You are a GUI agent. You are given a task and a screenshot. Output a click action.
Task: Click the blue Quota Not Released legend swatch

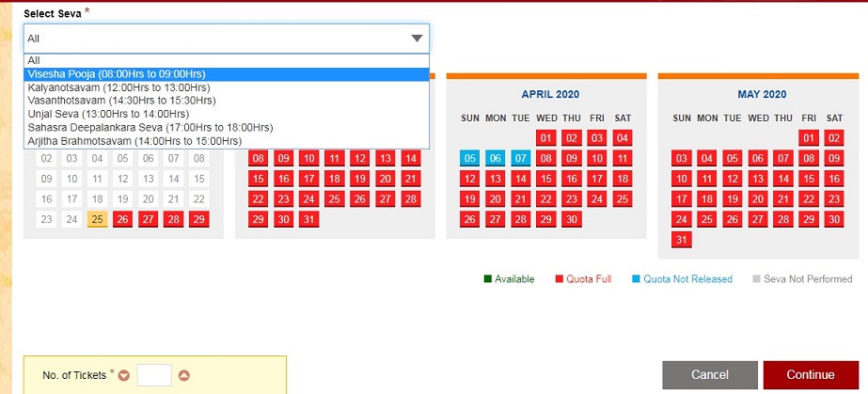pos(637,279)
